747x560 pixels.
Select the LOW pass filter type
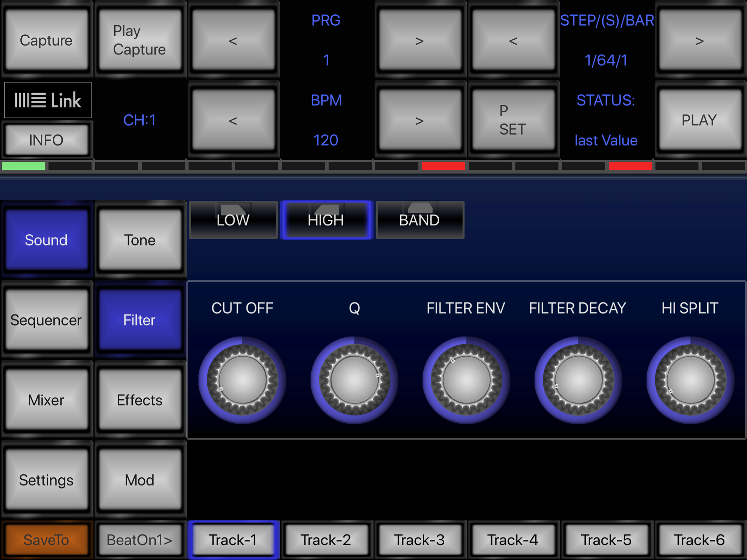tap(233, 220)
